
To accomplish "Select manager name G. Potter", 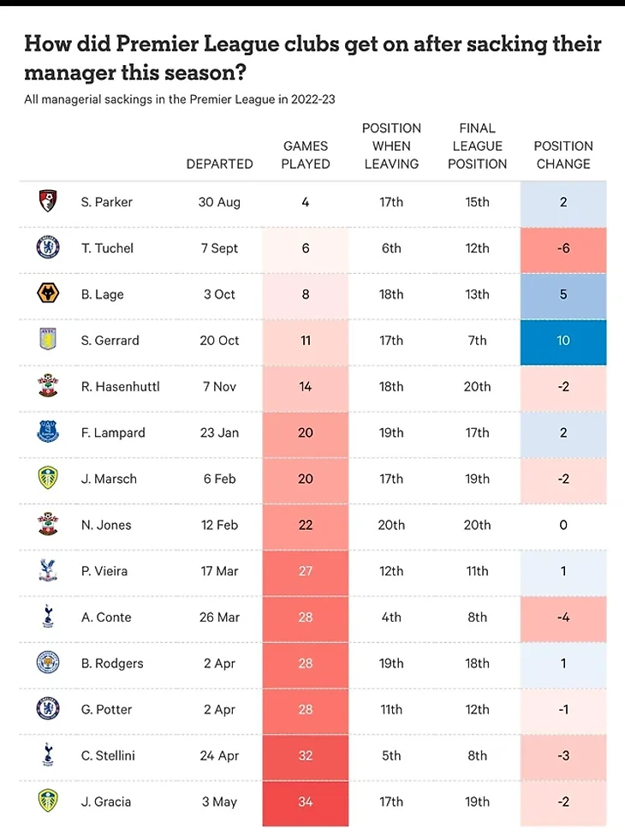I will pyautogui.click(x=106, y=709).
